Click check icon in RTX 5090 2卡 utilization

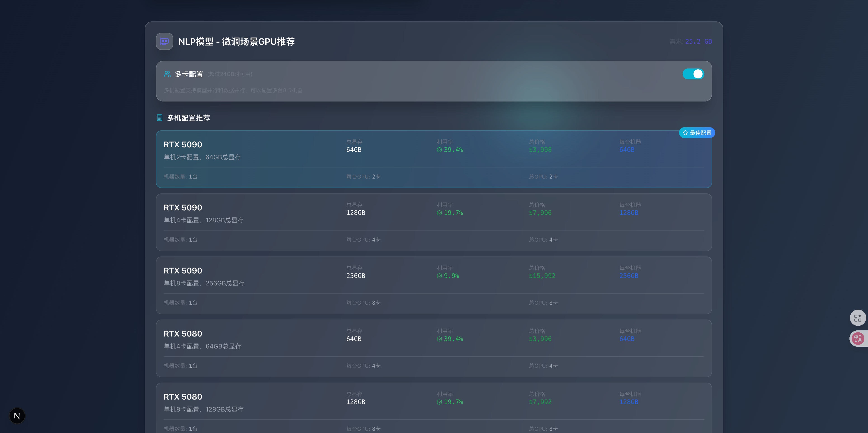(x=439, y=150)
